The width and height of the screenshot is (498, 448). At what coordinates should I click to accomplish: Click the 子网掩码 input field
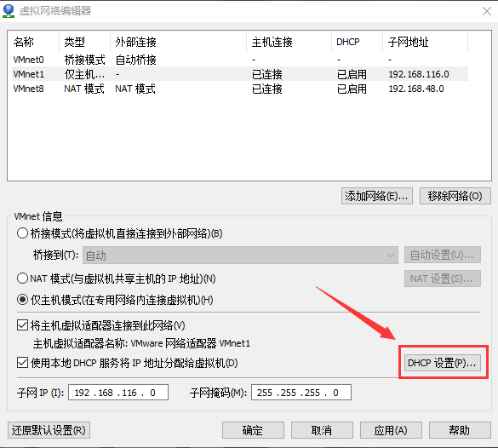coord(301,393)
